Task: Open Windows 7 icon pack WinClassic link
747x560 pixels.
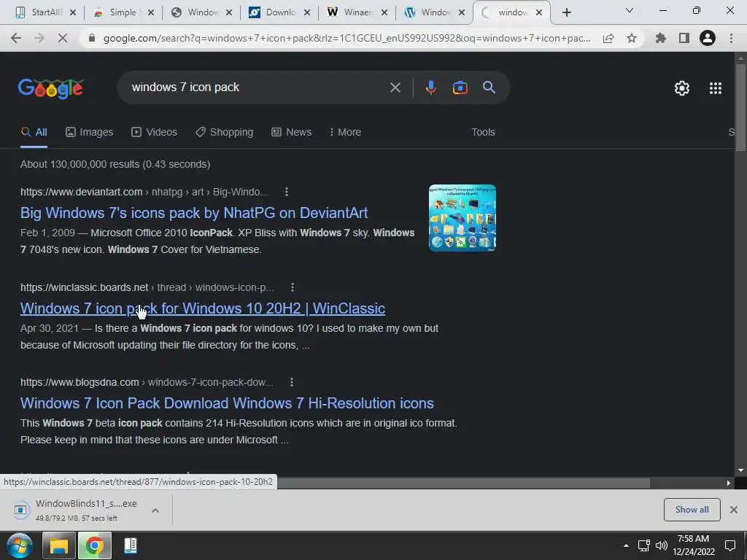Action: click(203, 308)
